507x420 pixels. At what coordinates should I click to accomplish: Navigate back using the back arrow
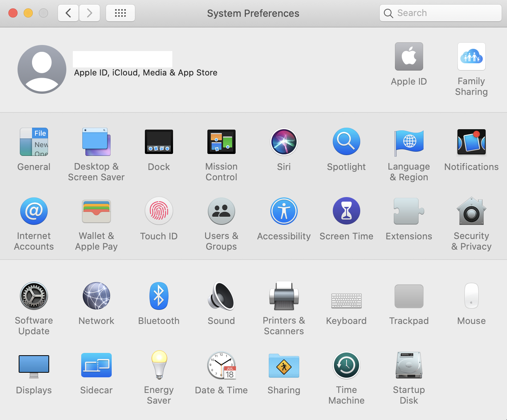[x=68, y=13]
